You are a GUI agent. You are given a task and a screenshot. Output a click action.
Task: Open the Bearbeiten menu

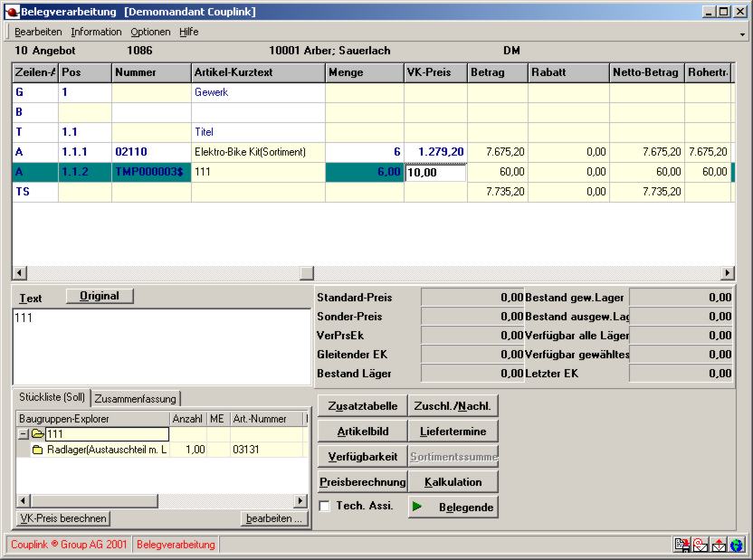coord(39,32)
